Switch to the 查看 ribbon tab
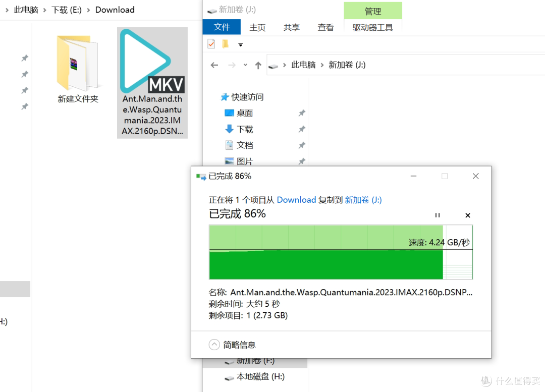 [325, 27]
